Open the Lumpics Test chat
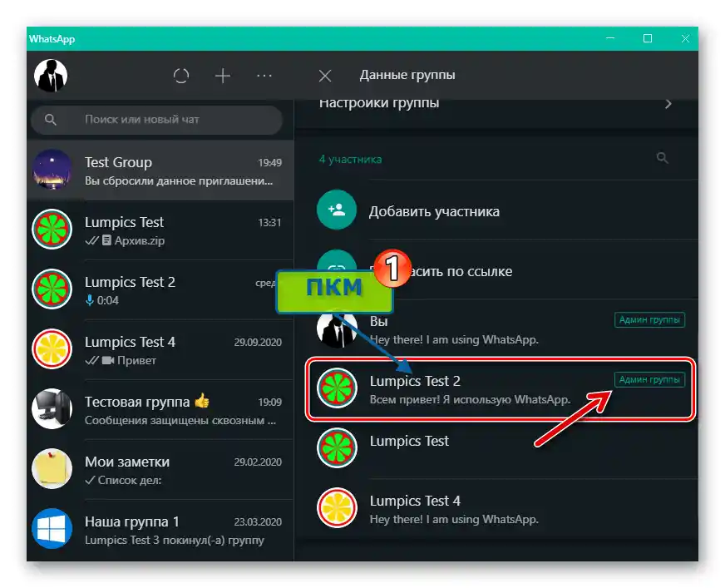This screenshot has height=588, width=725. pyautogui.click(x=160, y=230)
